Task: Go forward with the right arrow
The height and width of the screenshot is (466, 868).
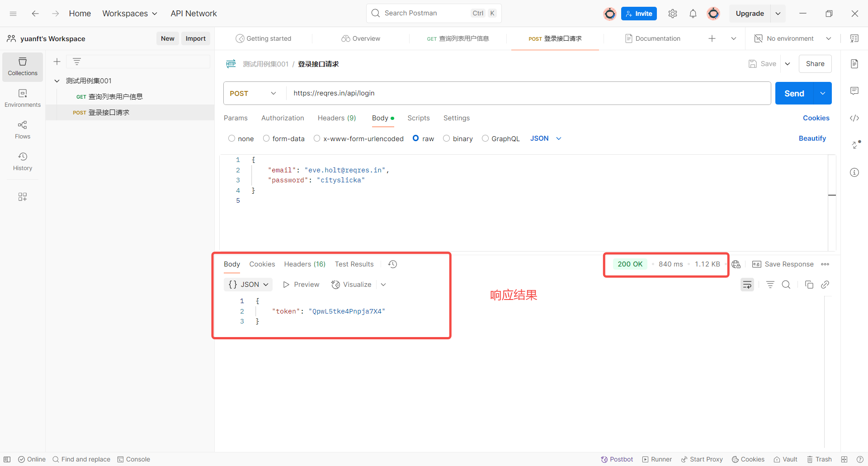Action: click(x=55, y=14)
